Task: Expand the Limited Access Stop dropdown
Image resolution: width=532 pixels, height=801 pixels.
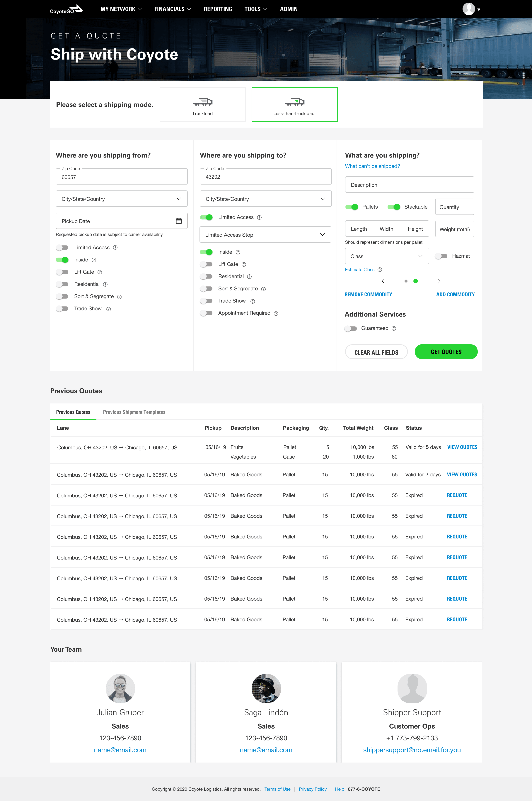Action: pyautogui.click(x=265, y=235)
